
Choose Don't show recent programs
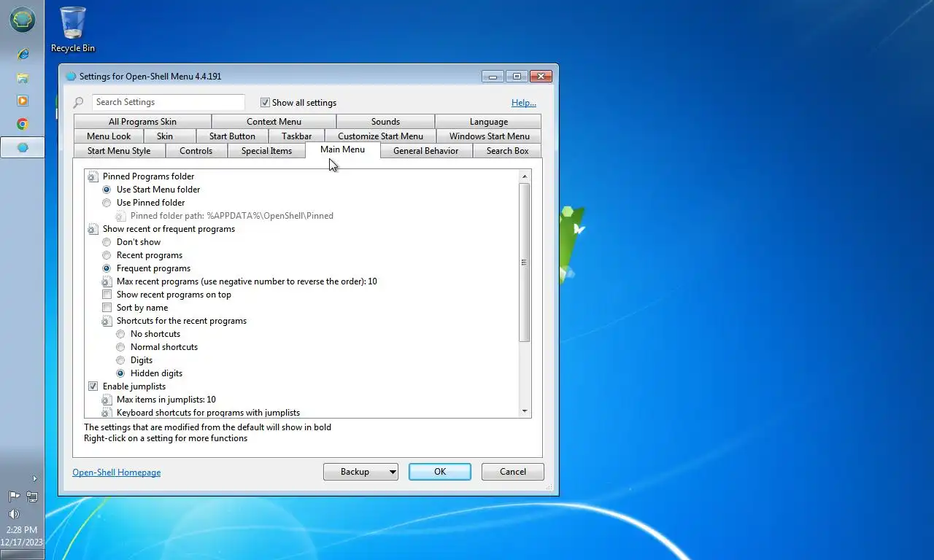click(107, 242)
